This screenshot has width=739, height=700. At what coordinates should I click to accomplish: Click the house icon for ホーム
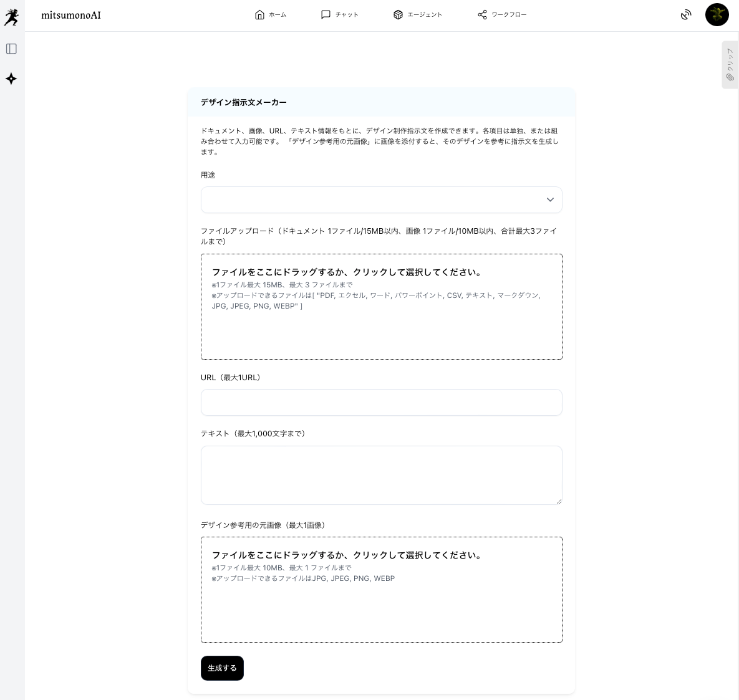point(259,14)
